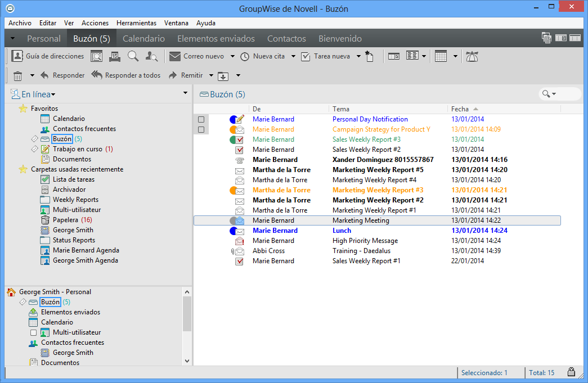Sort by the De column header
The image size is (588, 383).
289,109
